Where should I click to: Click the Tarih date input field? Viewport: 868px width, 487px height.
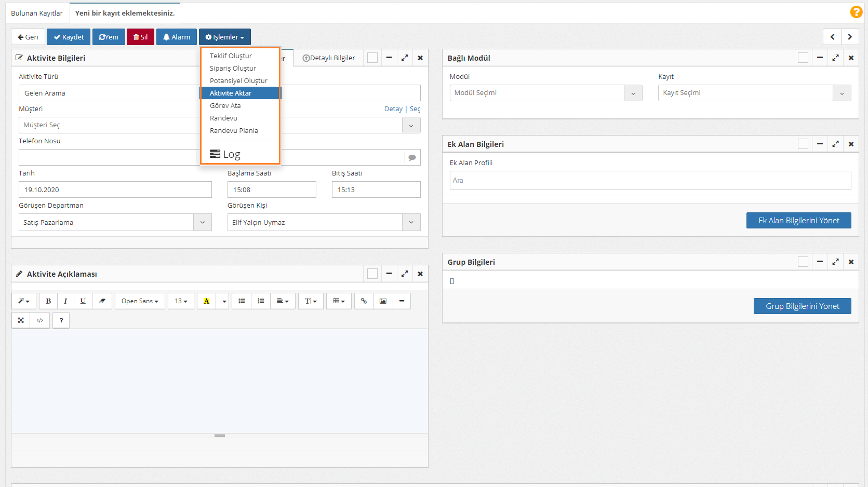[x=115, y=190]
